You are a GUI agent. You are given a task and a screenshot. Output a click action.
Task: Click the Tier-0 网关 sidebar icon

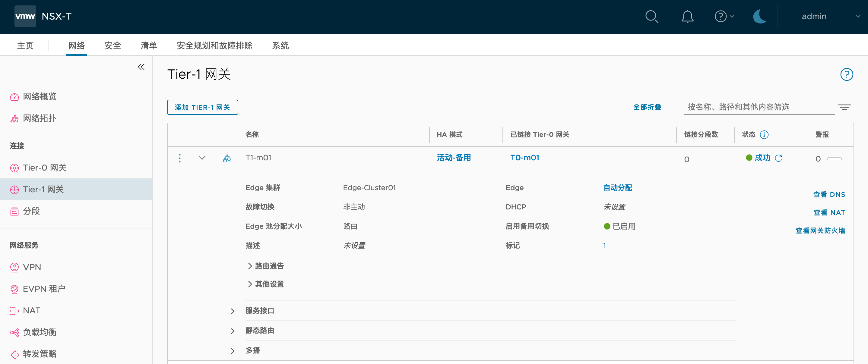pos(14,168)
